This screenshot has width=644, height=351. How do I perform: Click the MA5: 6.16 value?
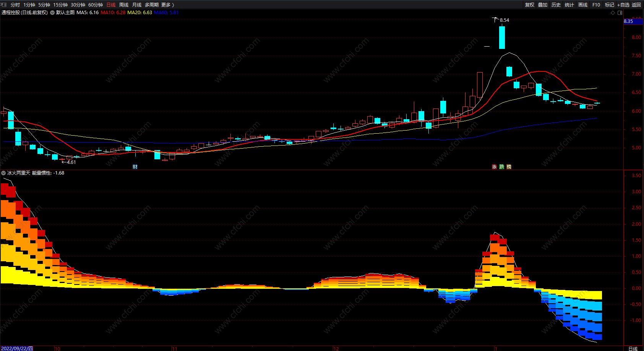click(x=88, y=13)
